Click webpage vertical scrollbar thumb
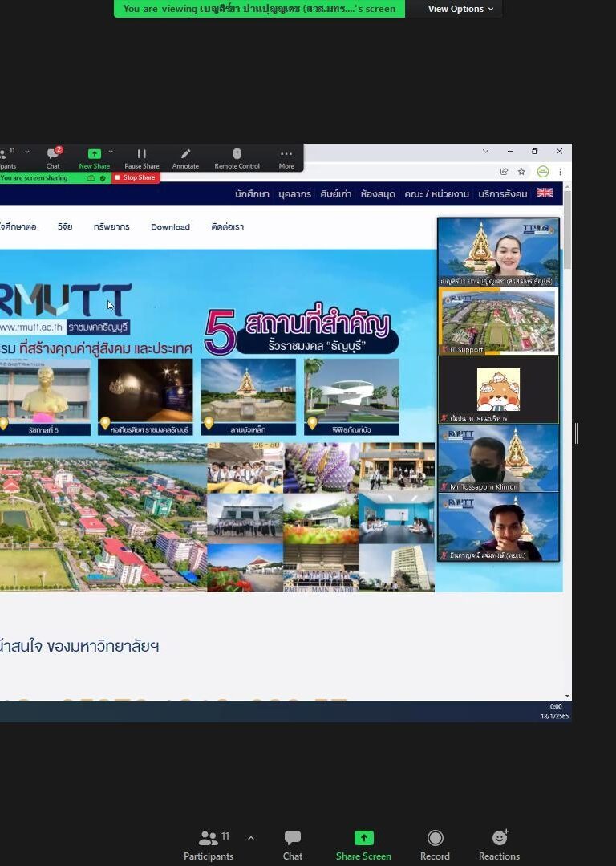The width and height of the screenshot is (616, 866). click(x=567, y=231)
